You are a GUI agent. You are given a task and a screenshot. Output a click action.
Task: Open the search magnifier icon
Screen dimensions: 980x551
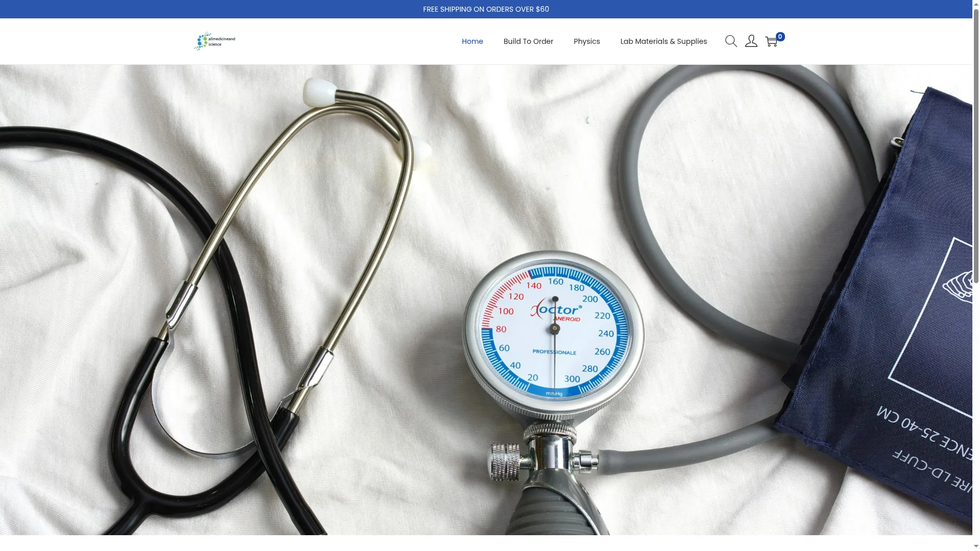731,41
